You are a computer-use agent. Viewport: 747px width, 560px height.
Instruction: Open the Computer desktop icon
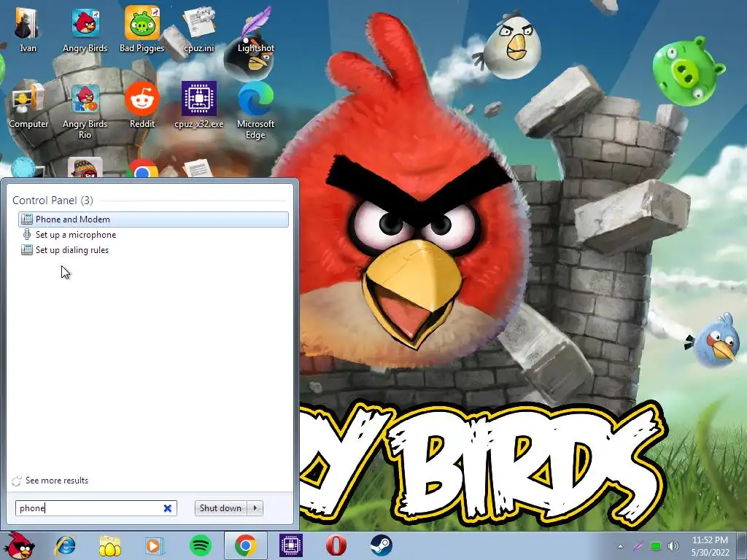pos(28,105)
